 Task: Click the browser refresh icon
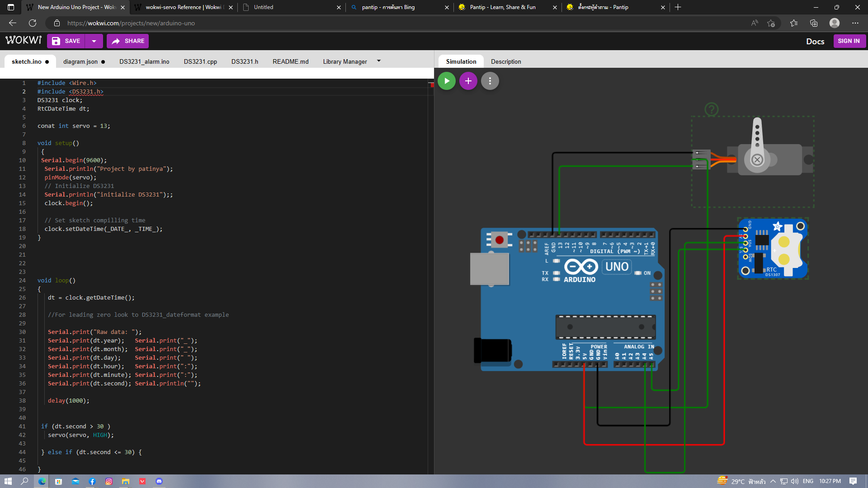pos(33,23)
